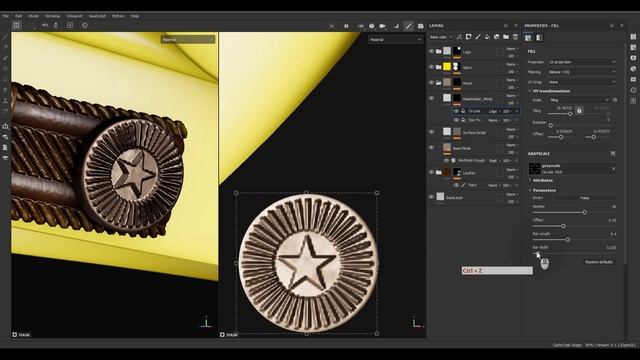This screenshot has height=360, width=640.
Task: Open the UV Wrap dropdown
Action: point(582,82)
